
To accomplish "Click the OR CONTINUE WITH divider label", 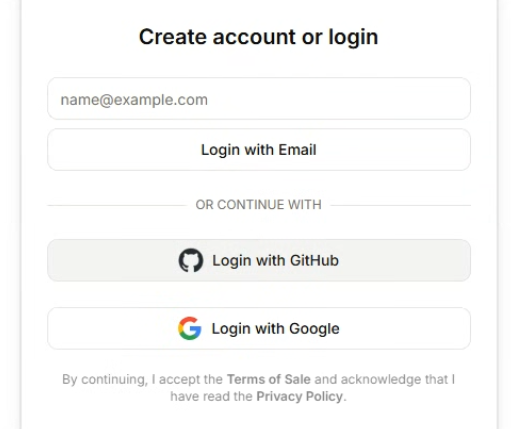I will click(x=259, y=205).
